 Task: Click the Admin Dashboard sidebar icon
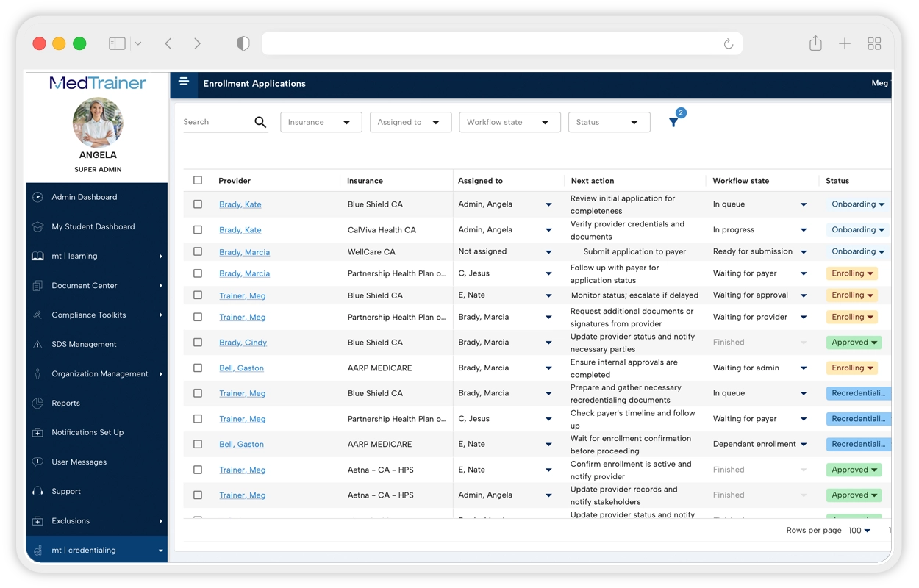pyautogui.click(x=37, y=197)
